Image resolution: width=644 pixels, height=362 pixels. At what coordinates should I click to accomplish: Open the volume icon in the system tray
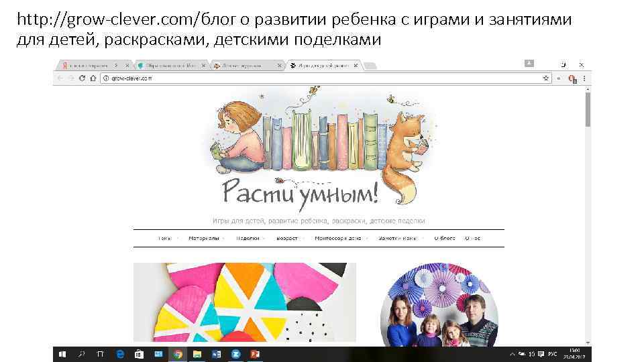(532, 354)
